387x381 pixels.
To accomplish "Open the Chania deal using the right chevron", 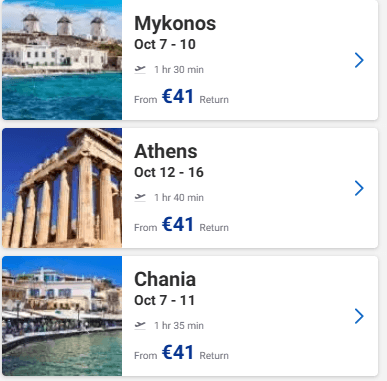I will [x=359, y=316].
